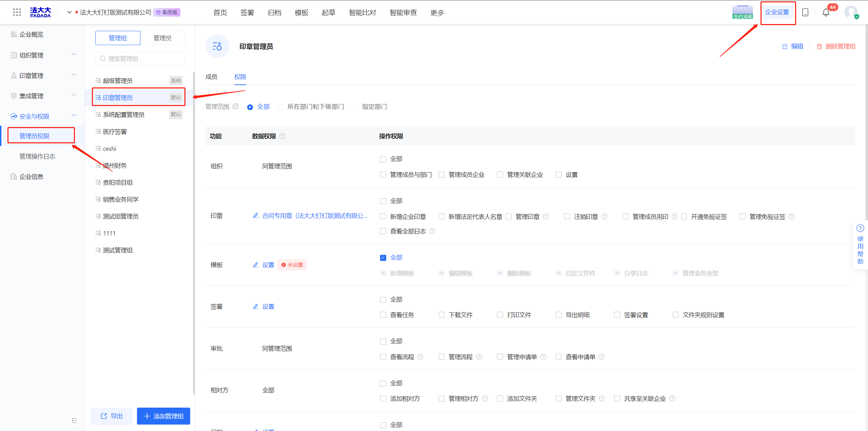Image resolution: width=868 pixels, height=431 pixels.
Task: Open 企业设置 in header
Action: pyautogui.click(x=777, y=13)
